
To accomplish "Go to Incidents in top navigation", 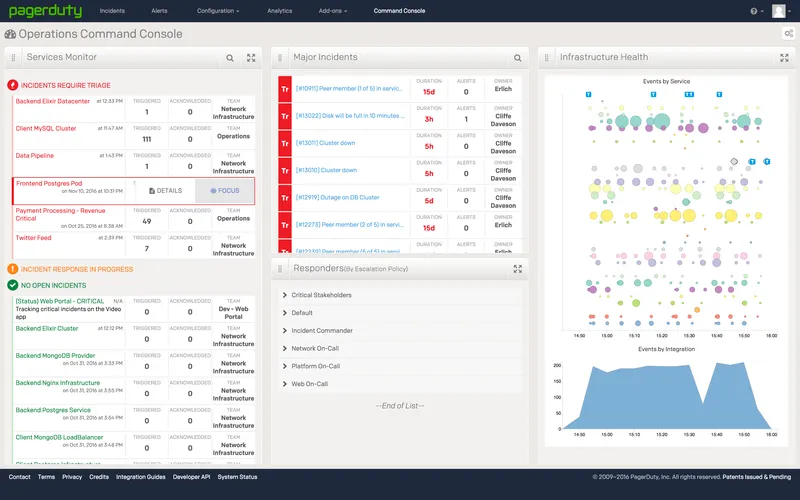I will click(x=112, y=11).
